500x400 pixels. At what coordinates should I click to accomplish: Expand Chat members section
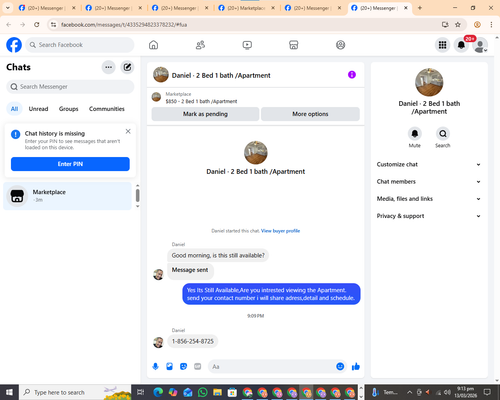point(429,182)
